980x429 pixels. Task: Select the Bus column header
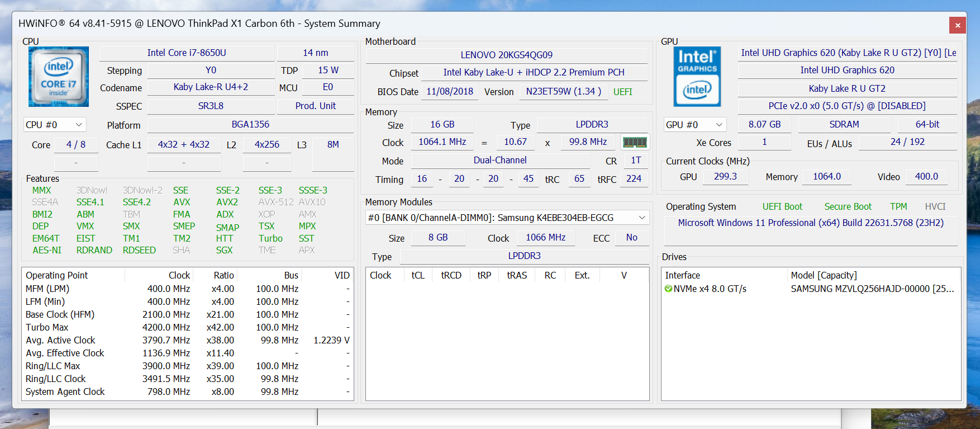(x=270, y=275)
